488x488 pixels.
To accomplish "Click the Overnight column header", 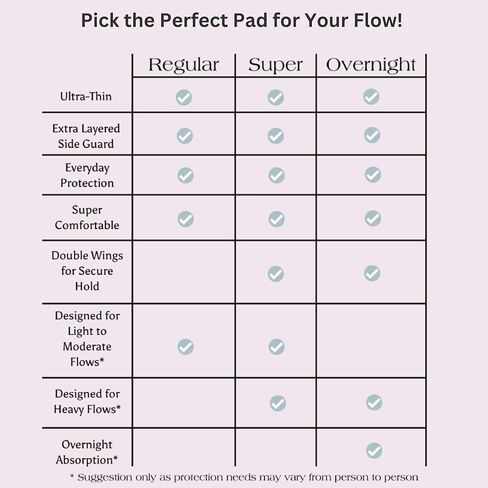I will click(x=371, y=65).
